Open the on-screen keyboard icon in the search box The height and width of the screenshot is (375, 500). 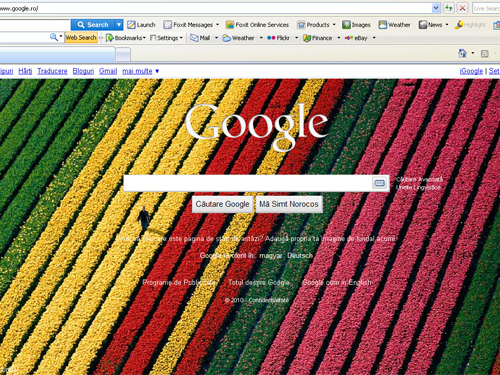(x=379, y=183)
